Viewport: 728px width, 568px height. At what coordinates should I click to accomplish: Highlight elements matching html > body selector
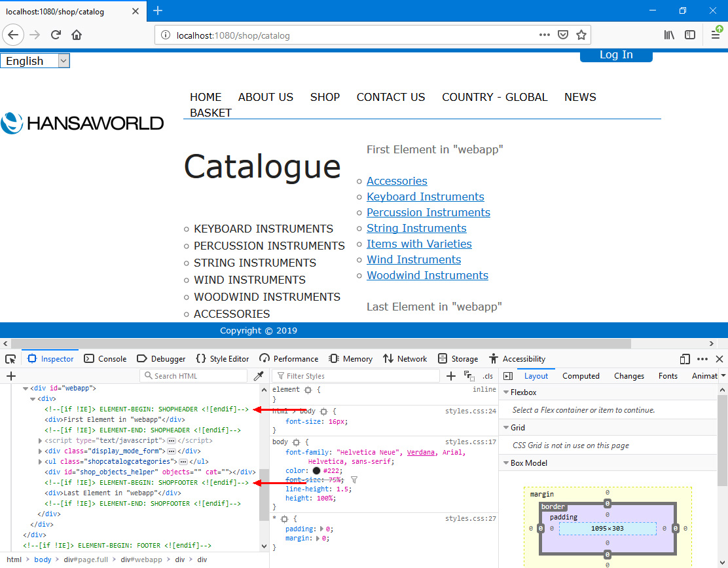(323, 411)
